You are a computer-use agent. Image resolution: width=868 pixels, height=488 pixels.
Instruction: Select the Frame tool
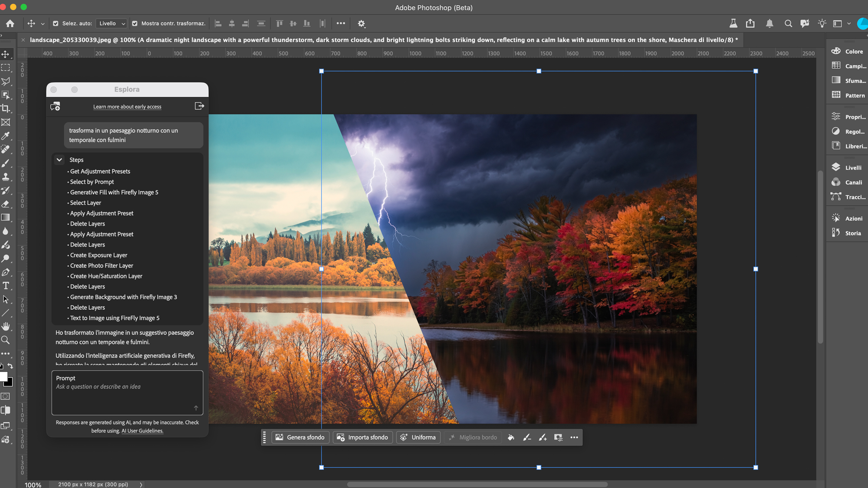pyautogui.click(x=6, y=122)
